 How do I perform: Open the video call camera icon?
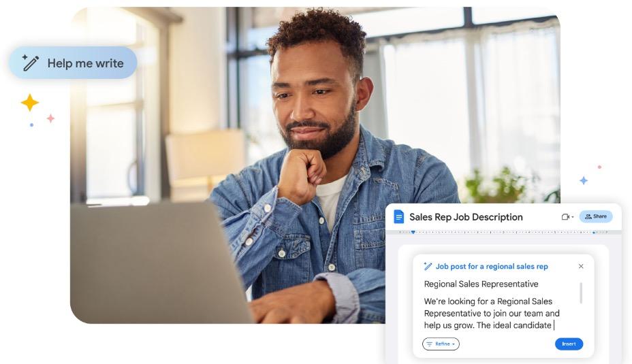pos(565,216)
